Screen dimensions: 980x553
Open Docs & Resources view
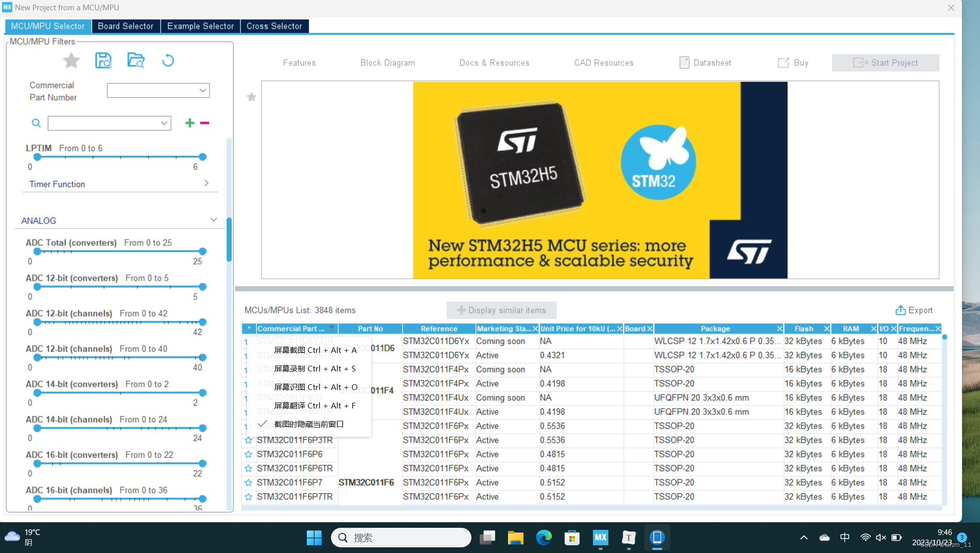[x=494, y=63]
